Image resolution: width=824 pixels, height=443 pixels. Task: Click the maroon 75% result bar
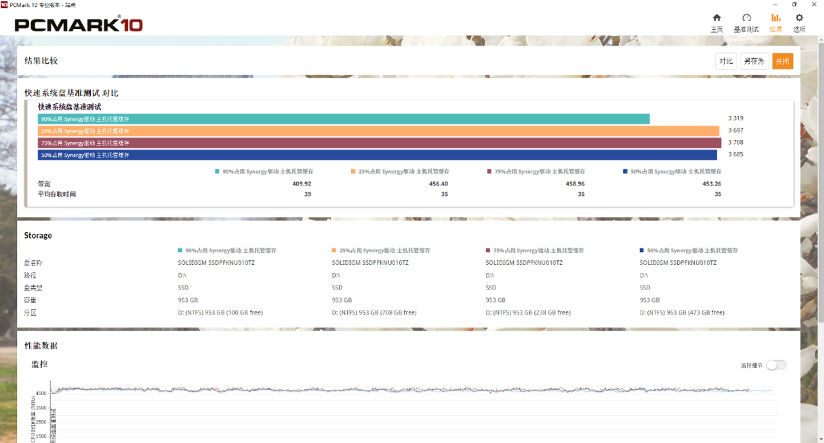[379, 142]
